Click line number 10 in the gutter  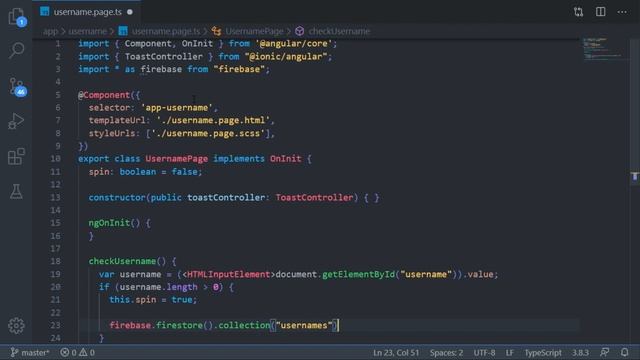(56, 158)
